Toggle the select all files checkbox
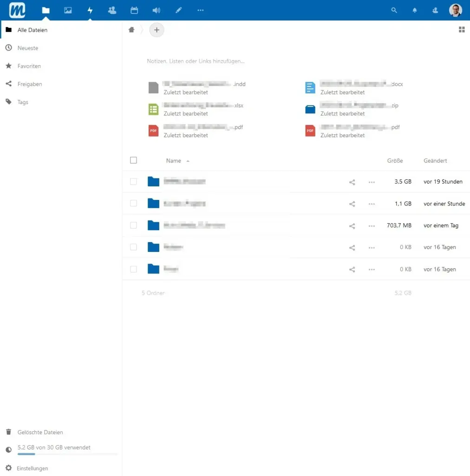 coord(134,160)
